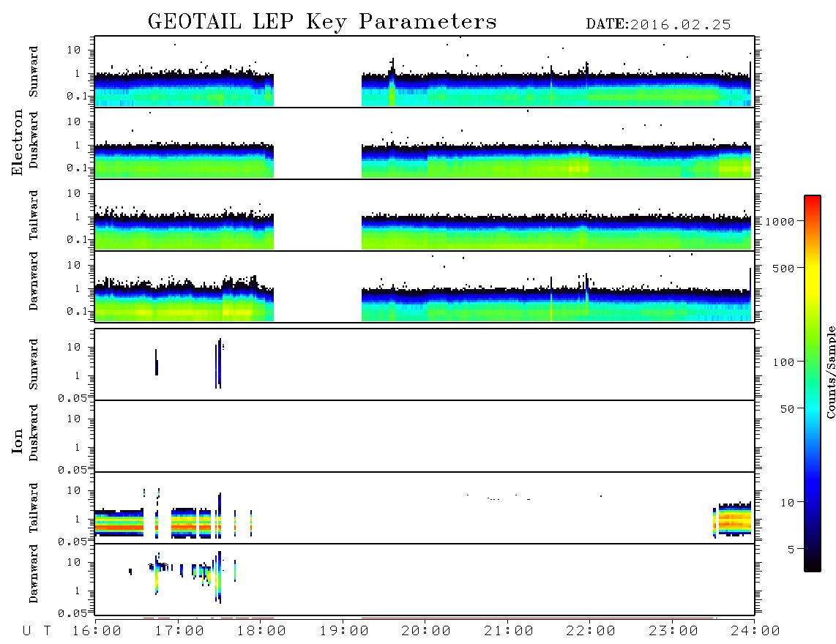Click the "10" tick in Ion Duskward panel
836x644 pixels.
74,419
